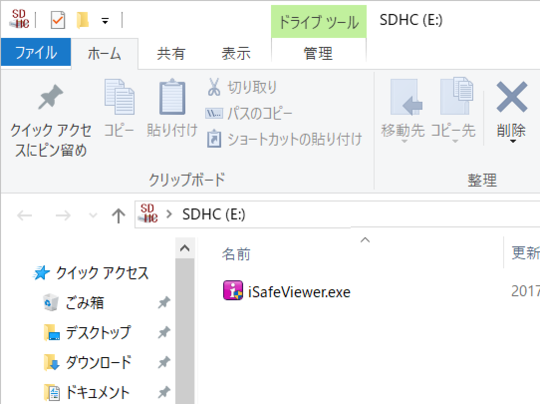Click the navigation pane scrollbar track

(x=185, y=331)
